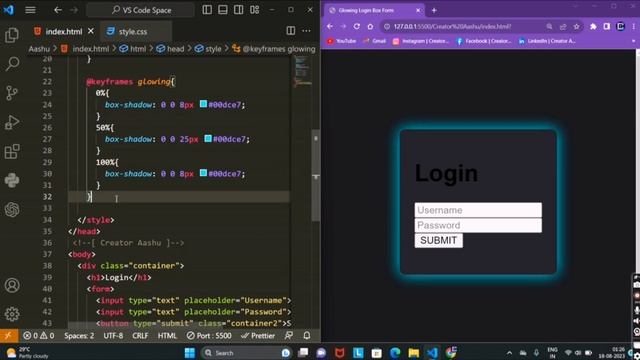Open the remote window indicator

click(9, 336)
